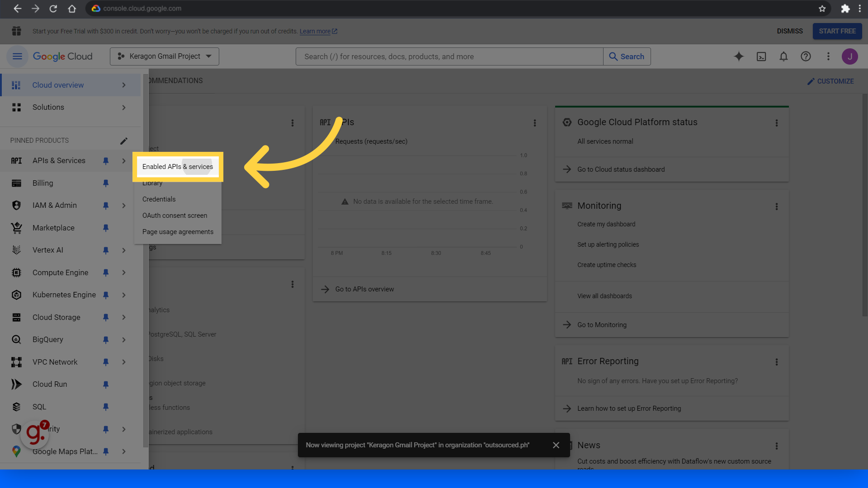
Task: Go to the browser home page
Action: point(72,9)
